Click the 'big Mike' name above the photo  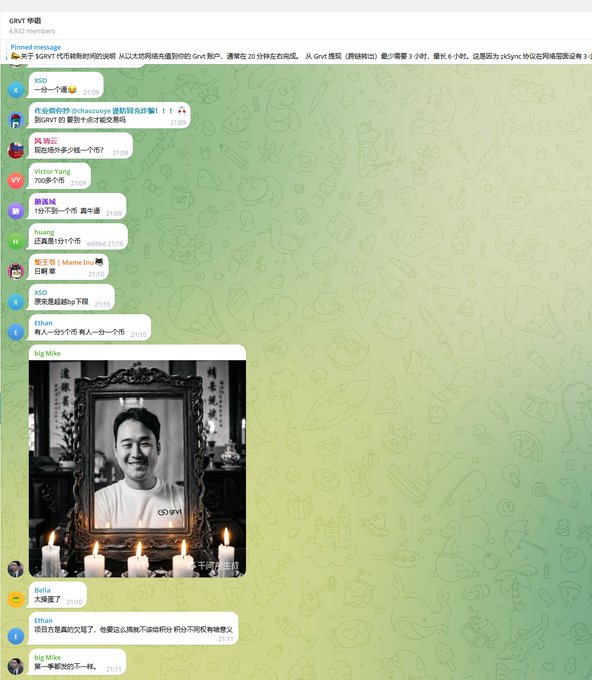click(x=47, y=353)
